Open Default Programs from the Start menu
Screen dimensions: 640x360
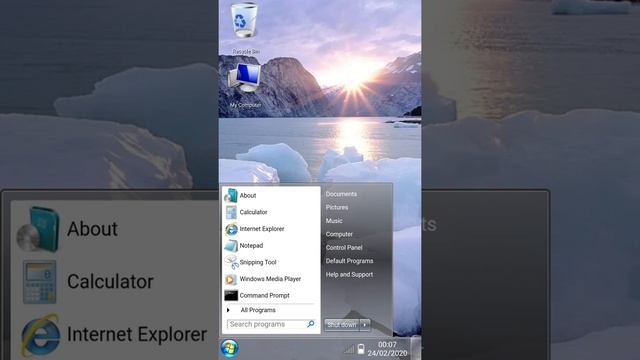(349, 261)
